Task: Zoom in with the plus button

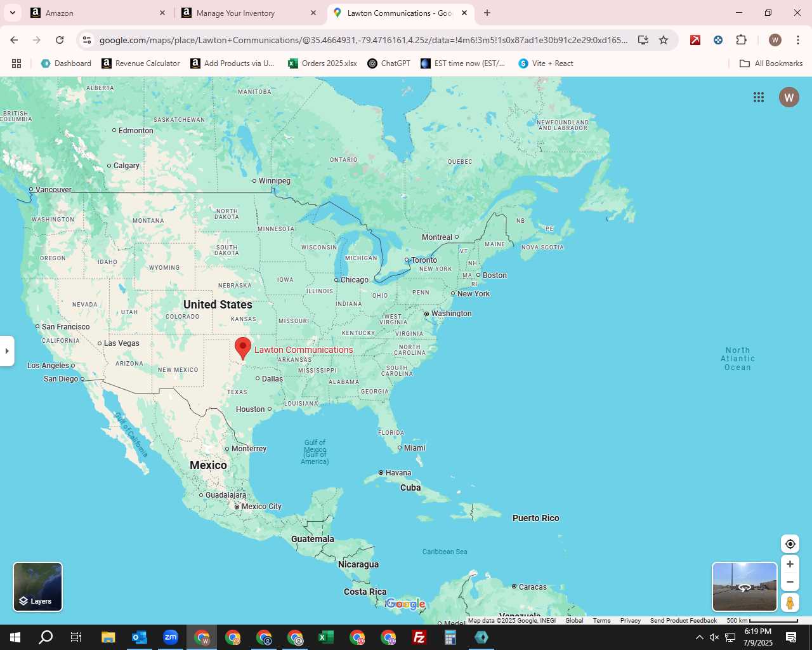Action: [790, 564]
